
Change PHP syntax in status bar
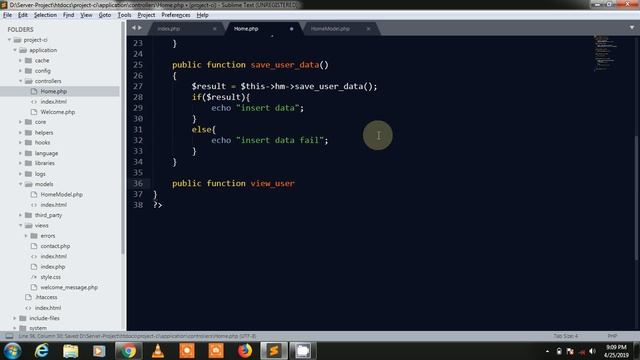[612, 336]
